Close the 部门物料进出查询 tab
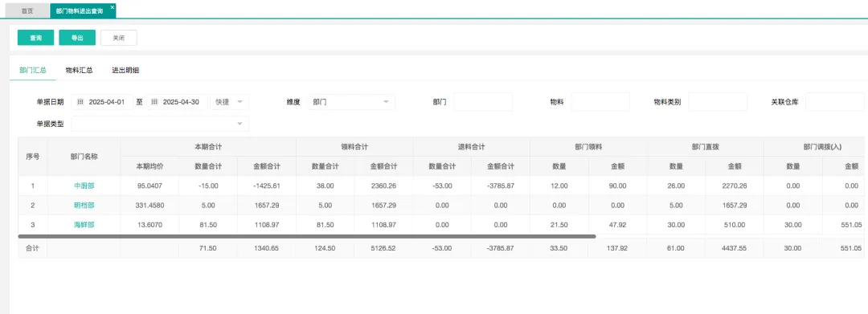The image size is (868, 314). point(113,7)
